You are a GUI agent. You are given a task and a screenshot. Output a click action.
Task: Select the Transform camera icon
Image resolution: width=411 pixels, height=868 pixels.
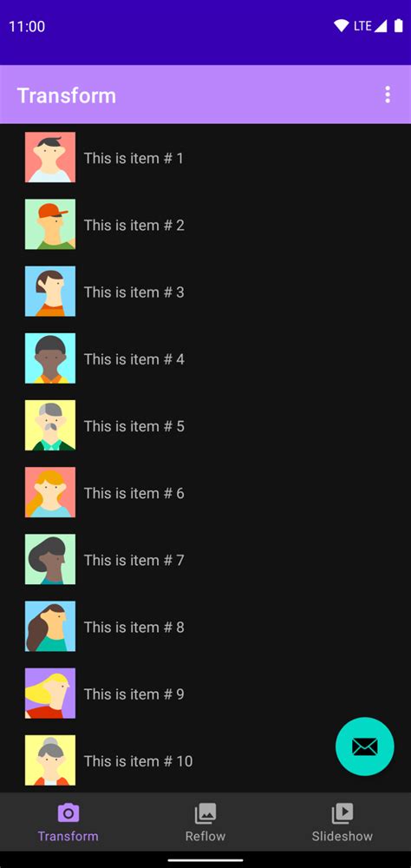(x=68, y=812)
